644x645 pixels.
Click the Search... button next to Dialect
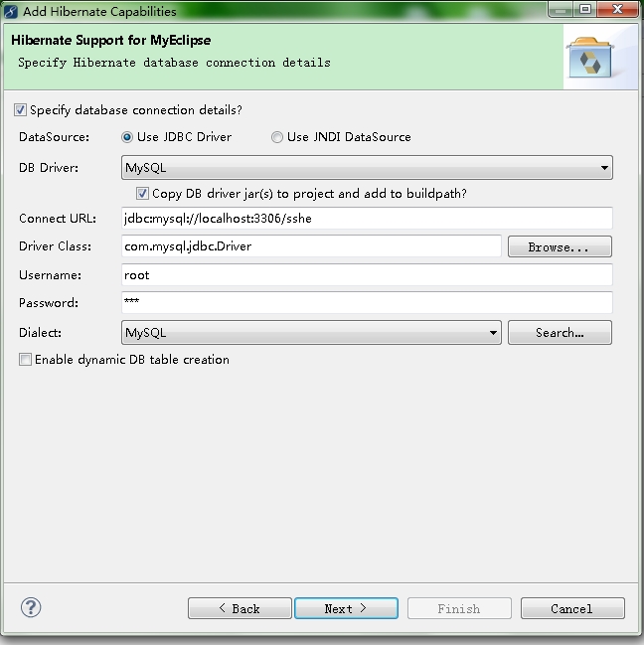560,332
